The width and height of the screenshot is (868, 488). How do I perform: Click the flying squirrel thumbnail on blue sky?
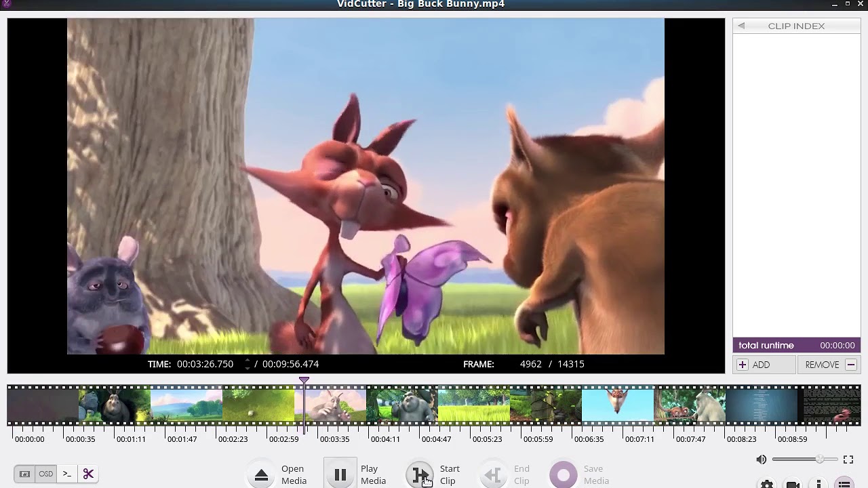coord(618,405)
